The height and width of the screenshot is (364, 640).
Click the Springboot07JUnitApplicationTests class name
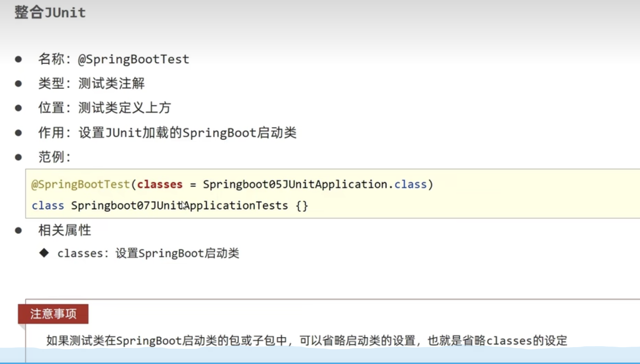point(179,206)
